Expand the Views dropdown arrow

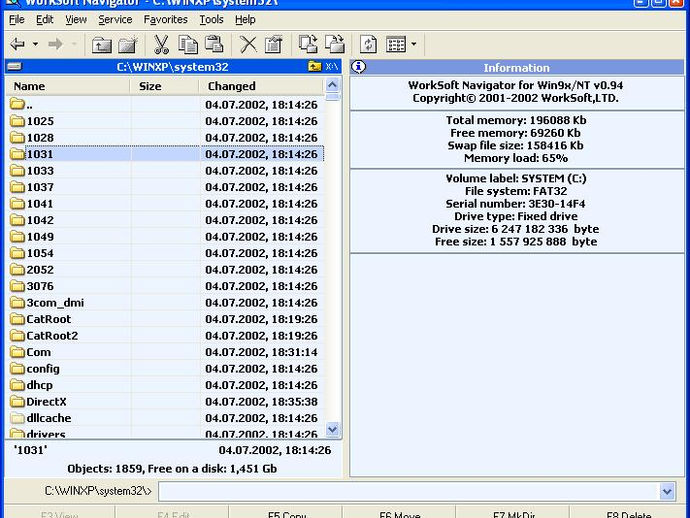pyautogui.click(x=414, y=44)
